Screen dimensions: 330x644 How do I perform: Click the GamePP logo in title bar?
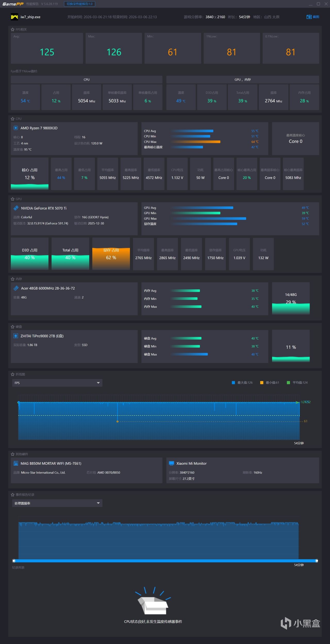click(x=13, y=4)
